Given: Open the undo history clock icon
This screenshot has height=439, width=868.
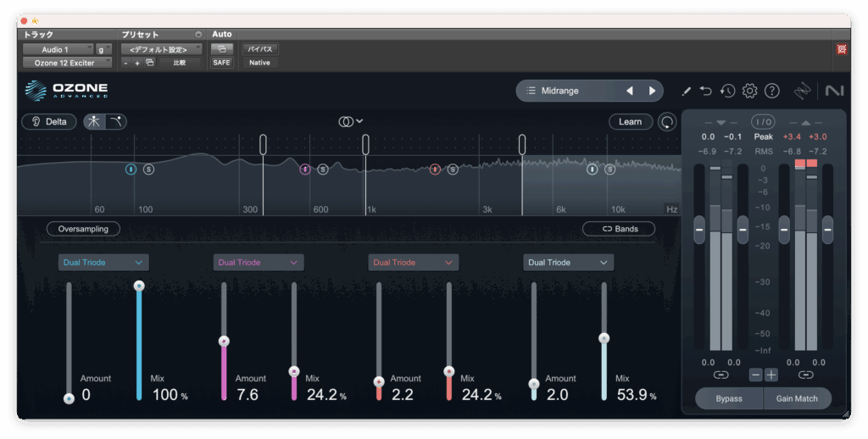Looking at the screenshot, I should [x=727, y=91].
